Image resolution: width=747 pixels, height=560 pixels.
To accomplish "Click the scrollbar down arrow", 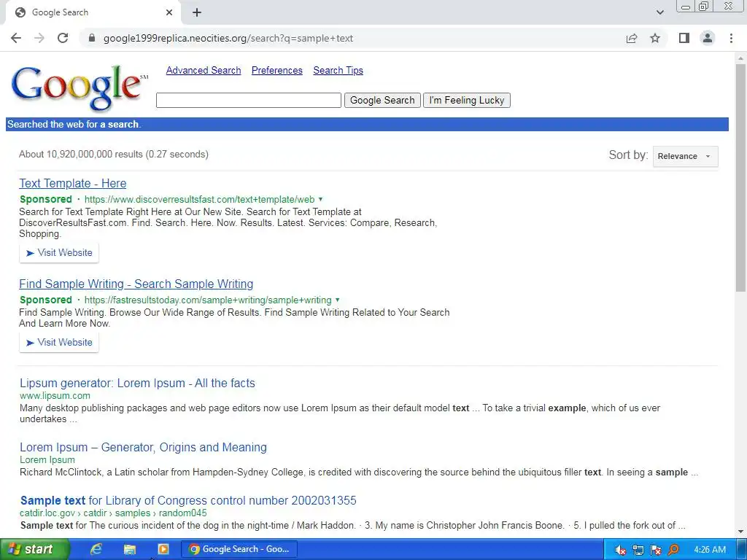I will [x=740, y=532].
